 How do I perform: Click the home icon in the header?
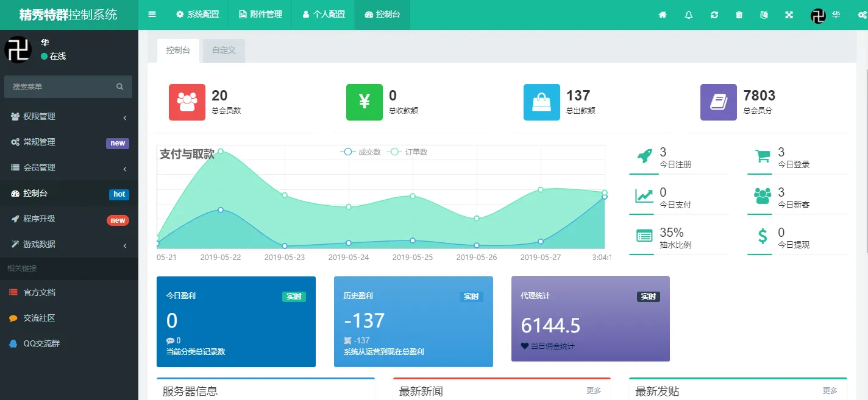coord(662,15)
